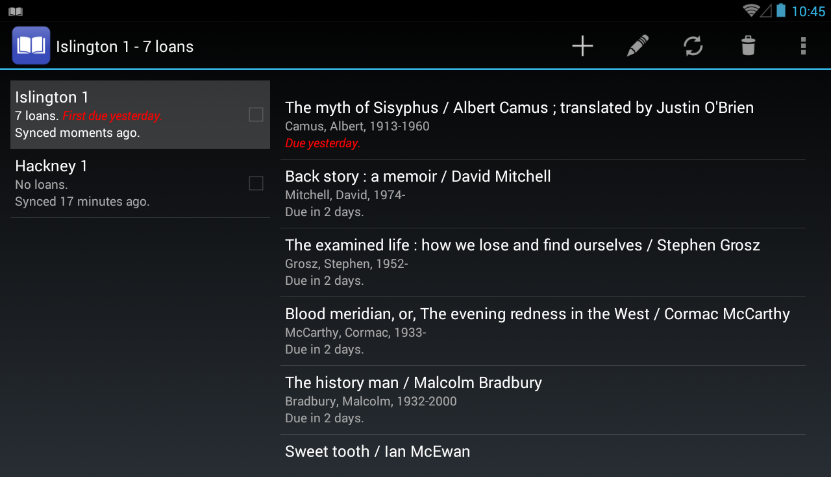
Task: Tap the Islington 1 - 7 loans title
Action: click(x=125, y=46)
